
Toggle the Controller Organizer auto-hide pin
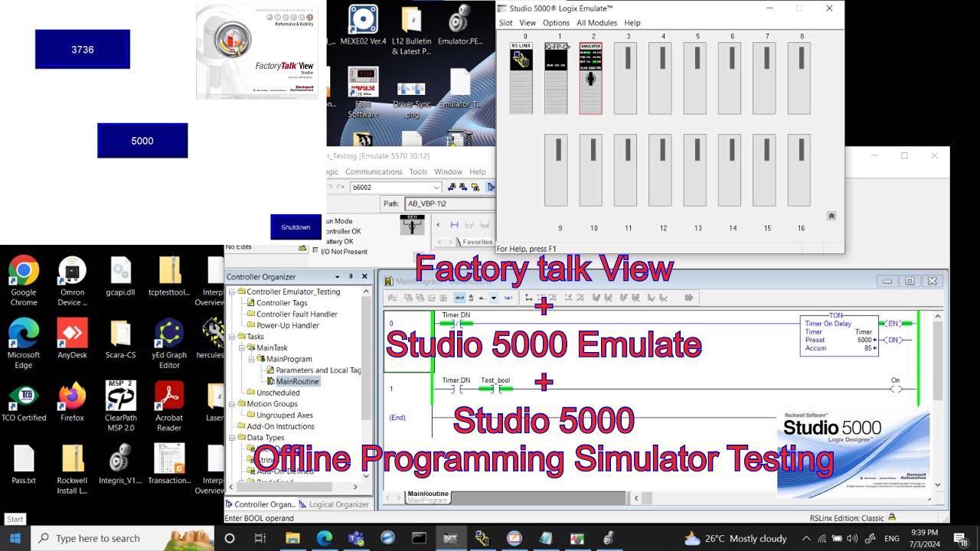351,276
